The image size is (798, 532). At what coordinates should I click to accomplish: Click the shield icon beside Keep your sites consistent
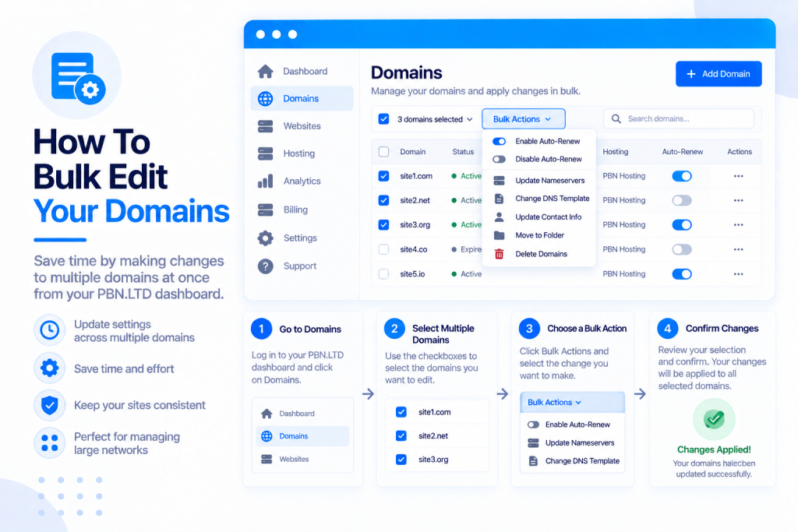click(x=49, y=405)
